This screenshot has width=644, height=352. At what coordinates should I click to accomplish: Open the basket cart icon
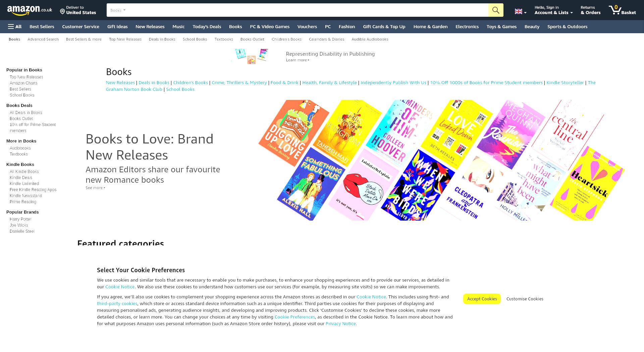(615, 10)
